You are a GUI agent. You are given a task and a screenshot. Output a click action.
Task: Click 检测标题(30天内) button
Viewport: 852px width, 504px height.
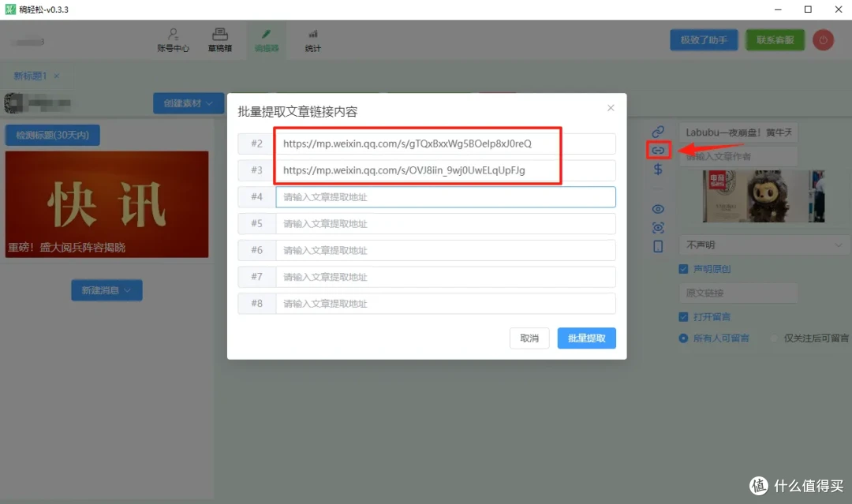52,135
